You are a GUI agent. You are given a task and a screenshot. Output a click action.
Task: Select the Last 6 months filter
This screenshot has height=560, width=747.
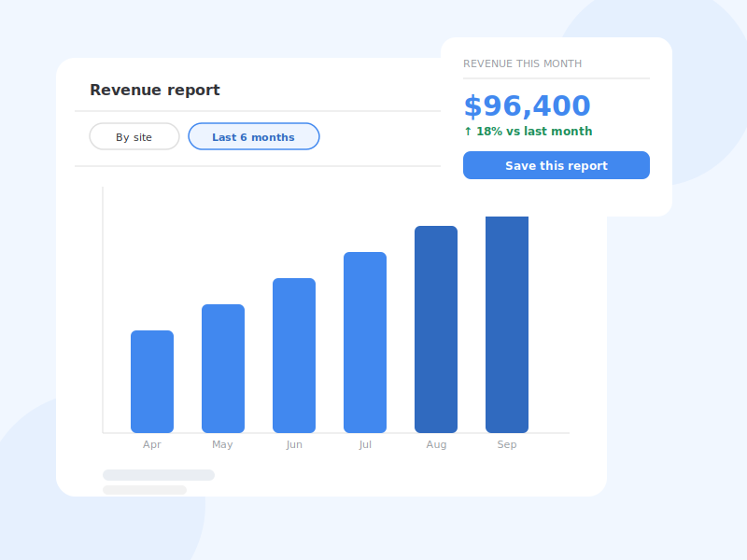253,136
